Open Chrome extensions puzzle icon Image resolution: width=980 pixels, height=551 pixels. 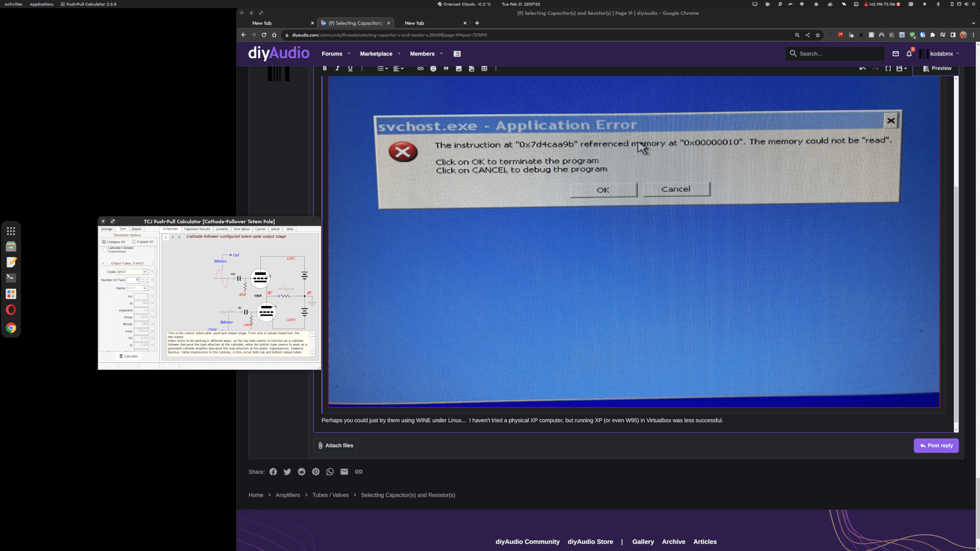tap(933, 35)
